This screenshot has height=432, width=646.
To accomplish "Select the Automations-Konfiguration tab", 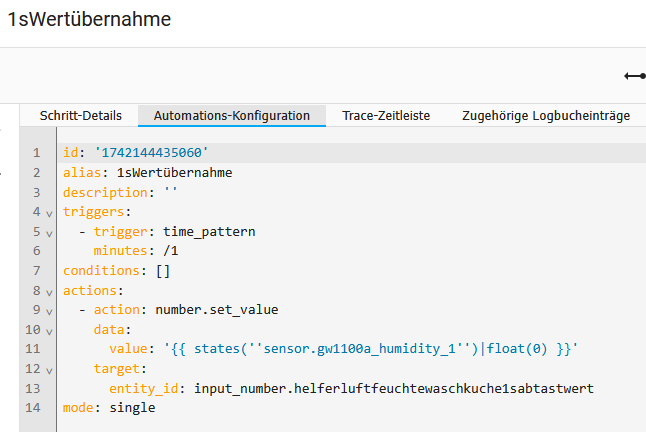I will (x=232, y=116).
